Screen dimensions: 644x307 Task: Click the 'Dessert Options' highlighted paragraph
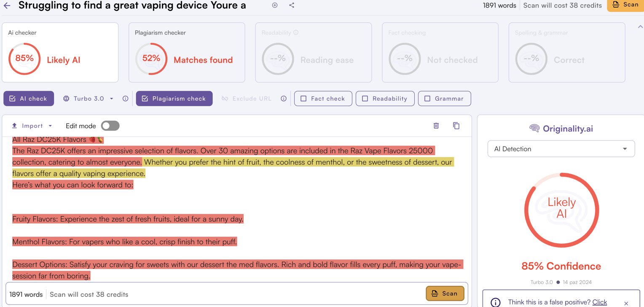pyautogui.click(x=237, y=270)
